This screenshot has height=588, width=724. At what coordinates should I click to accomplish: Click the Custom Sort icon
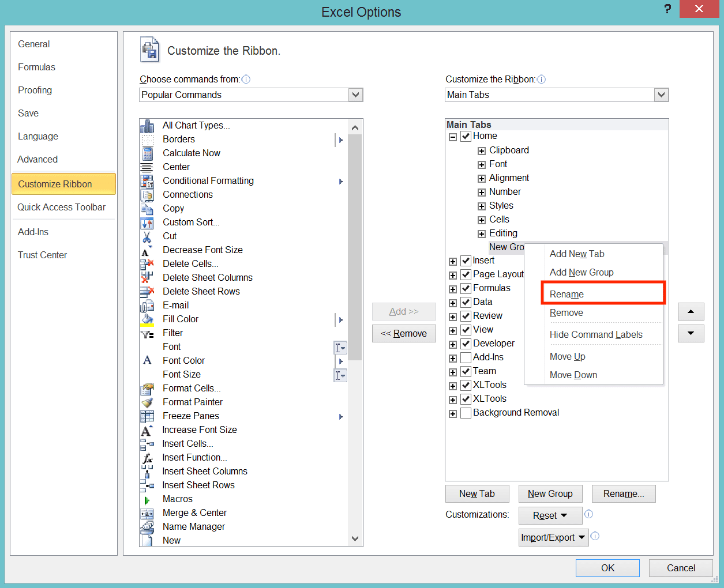[x=147, y=223]
